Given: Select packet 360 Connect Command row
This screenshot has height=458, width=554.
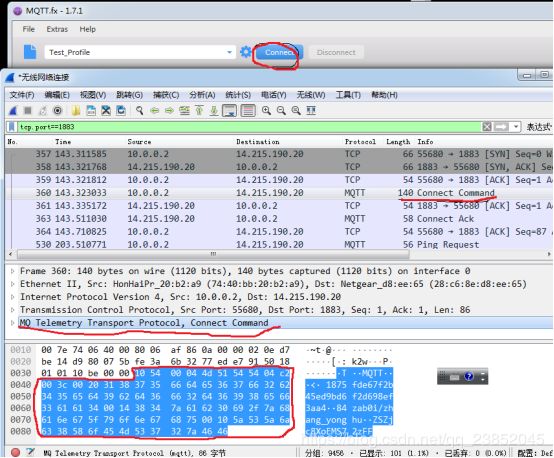Looking at the screenshot, I should (279, 193).
